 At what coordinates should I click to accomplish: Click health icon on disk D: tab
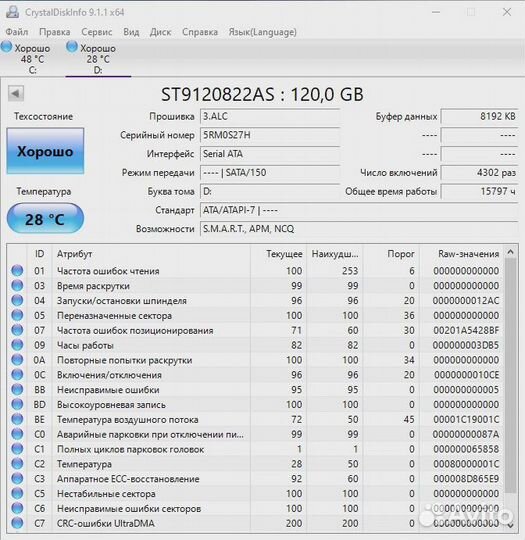click(72, 46)
